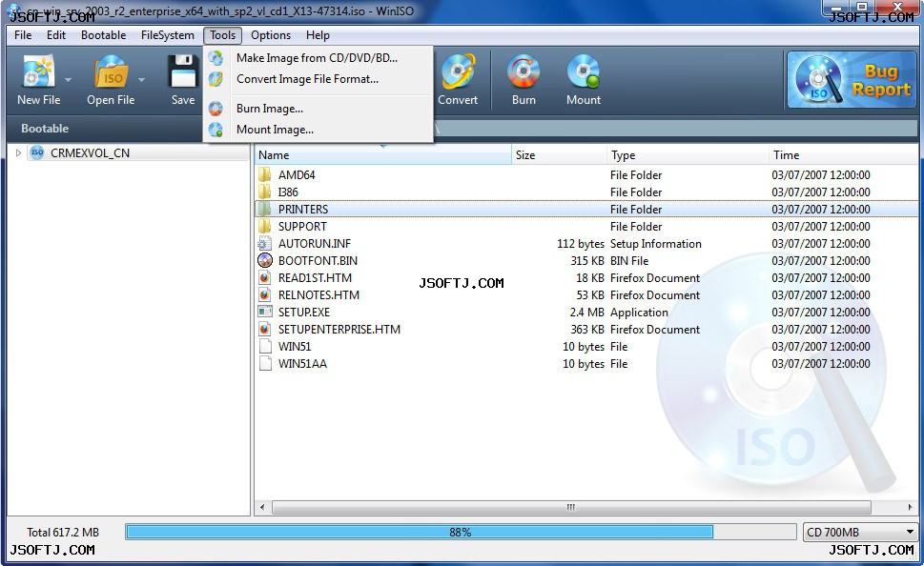Click the RELNOTES.HTM Firefox icon
Image resolution: width=924 pixels, height=566 pixels.
tap(265, 294)
